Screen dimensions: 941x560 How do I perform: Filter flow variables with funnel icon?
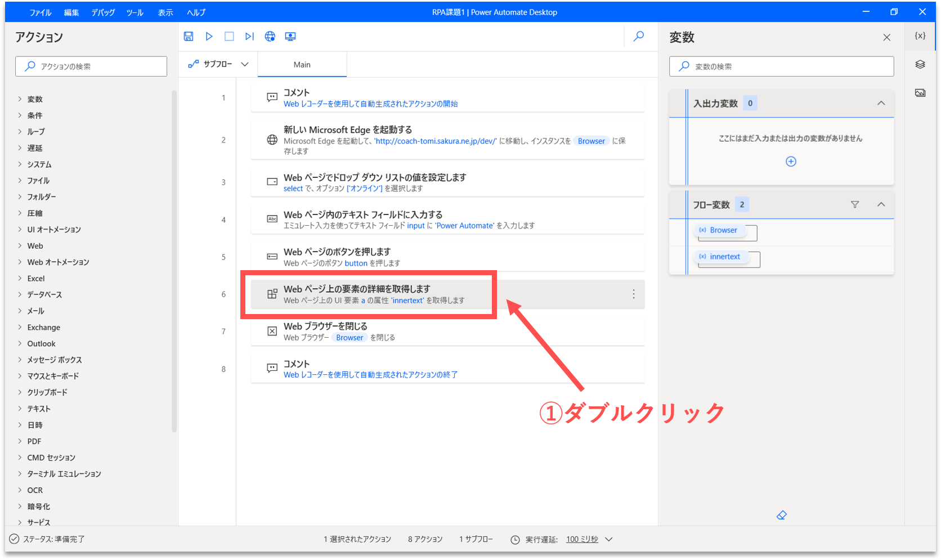pos(855,205)
